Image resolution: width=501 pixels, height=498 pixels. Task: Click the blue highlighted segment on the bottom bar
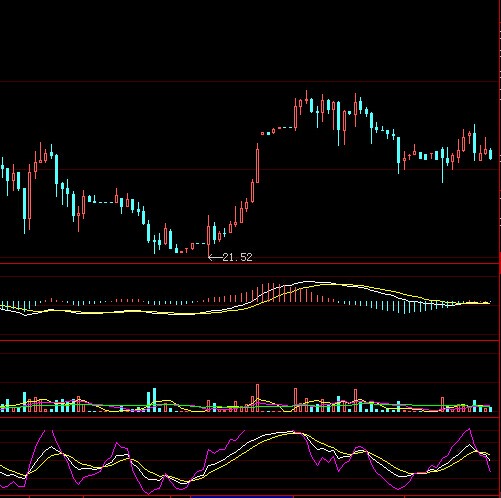click(x=242, y=496)
